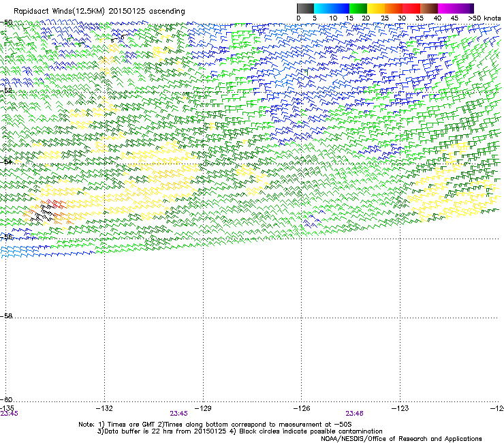Click the '25' legend scale label
This screenshot has width=504, height=443.
coord(385,18)
